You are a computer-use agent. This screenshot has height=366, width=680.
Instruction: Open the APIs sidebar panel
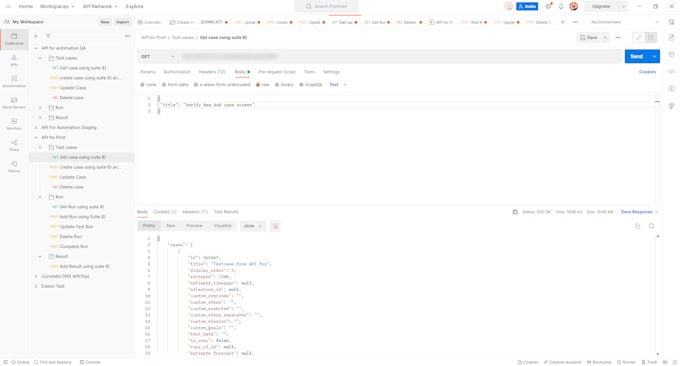14,60
